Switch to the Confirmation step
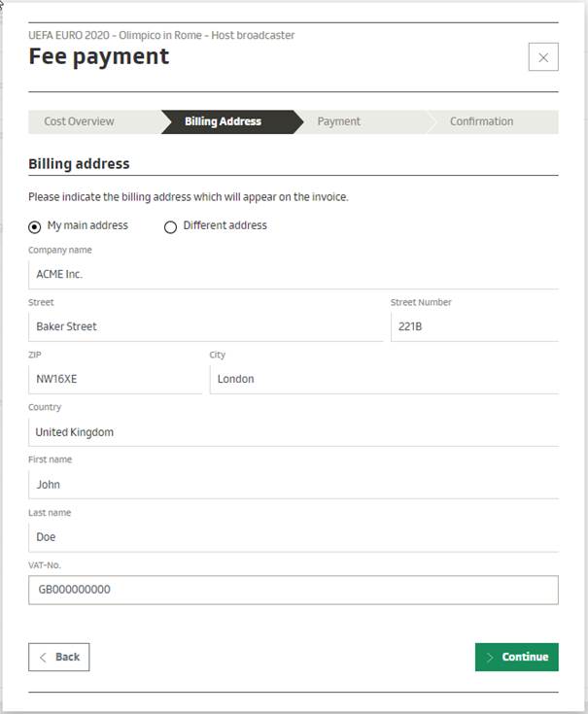588x714 pixels. click(x=481, y=121)
